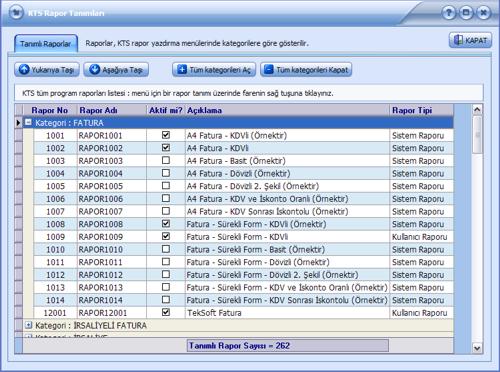Click the 1005 report number cell
The width and height of the screenshot is (500, 372).
[55, 186]
